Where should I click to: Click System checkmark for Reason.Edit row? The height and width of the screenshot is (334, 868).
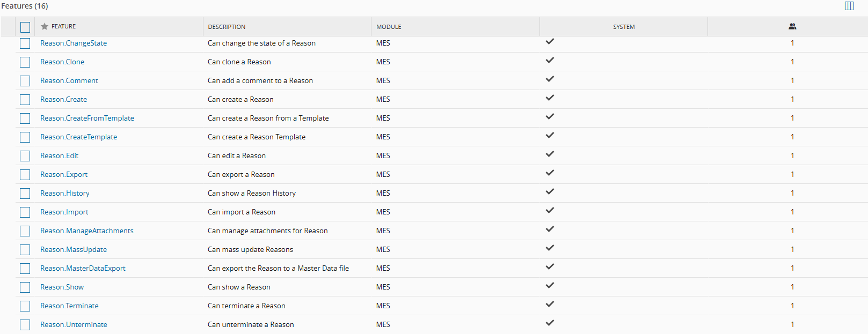[x=550, y=154]
